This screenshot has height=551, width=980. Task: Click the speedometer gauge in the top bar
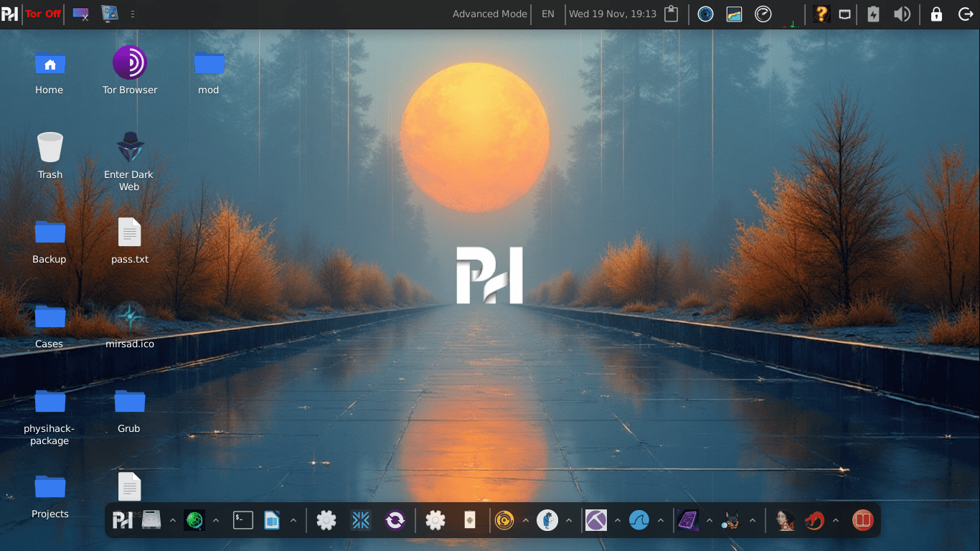coord(763,14)
